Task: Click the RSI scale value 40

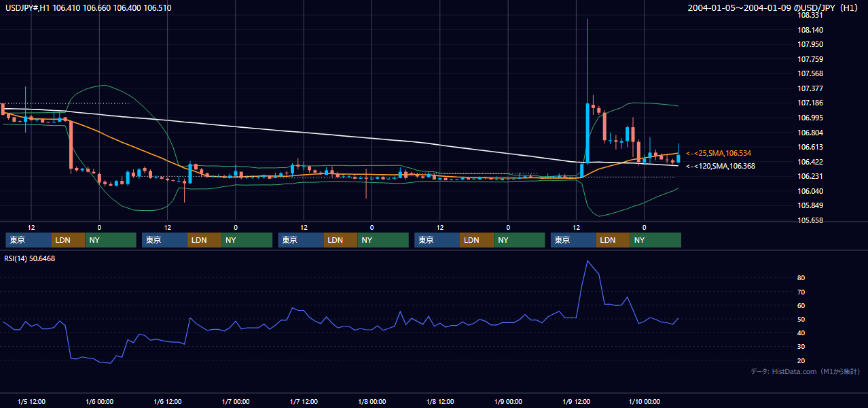Action: [x=801, y=333]
